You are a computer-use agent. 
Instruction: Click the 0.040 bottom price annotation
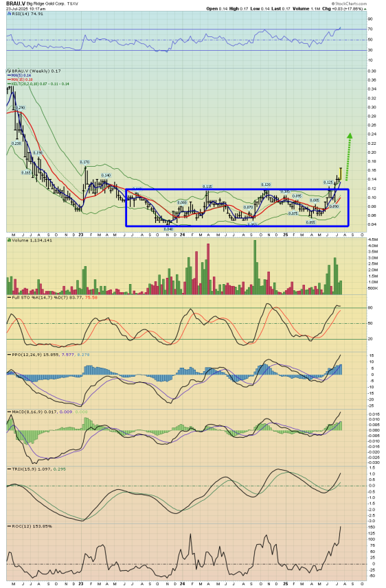168,228
